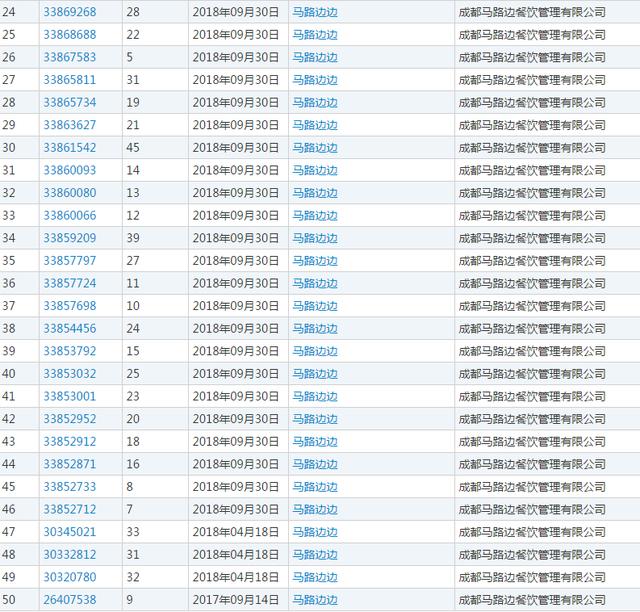Open registration number 33867583
Viewport: 640px width, 612px height.
point(70,57)
